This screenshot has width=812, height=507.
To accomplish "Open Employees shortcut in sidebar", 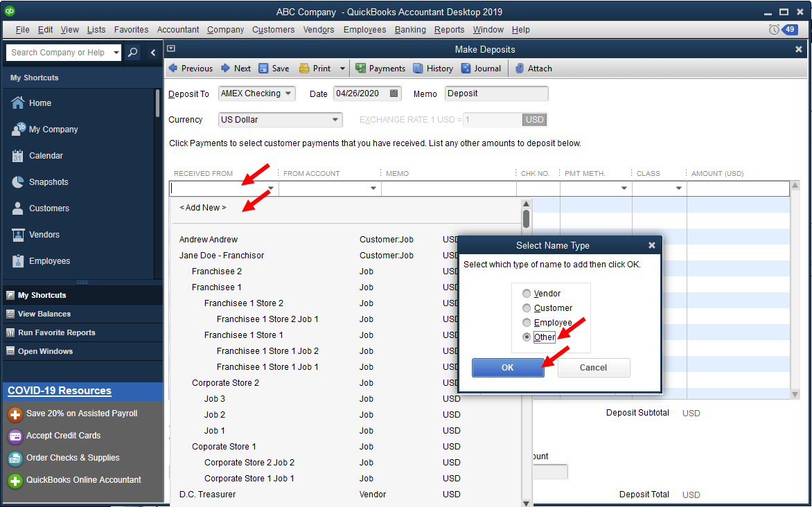I will click(x=40, y=261).
